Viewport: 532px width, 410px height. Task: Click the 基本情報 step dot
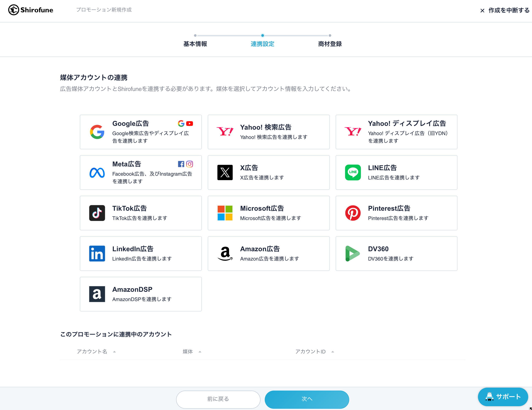[195, 35]
